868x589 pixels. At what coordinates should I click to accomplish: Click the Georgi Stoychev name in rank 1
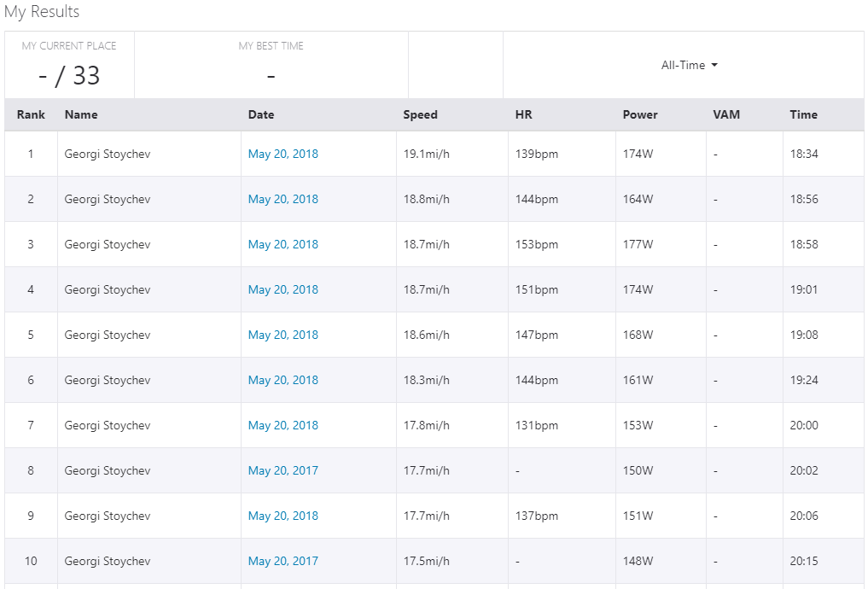pos(108,155)
